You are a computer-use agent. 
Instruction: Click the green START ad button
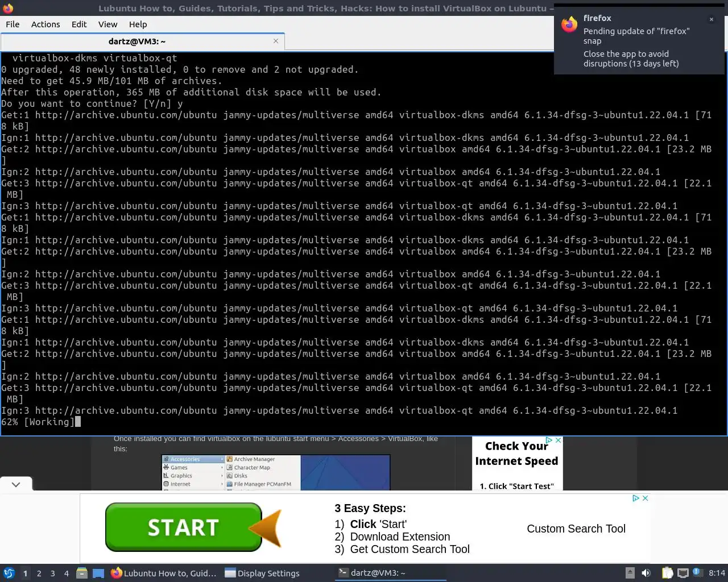coord(183,527)
